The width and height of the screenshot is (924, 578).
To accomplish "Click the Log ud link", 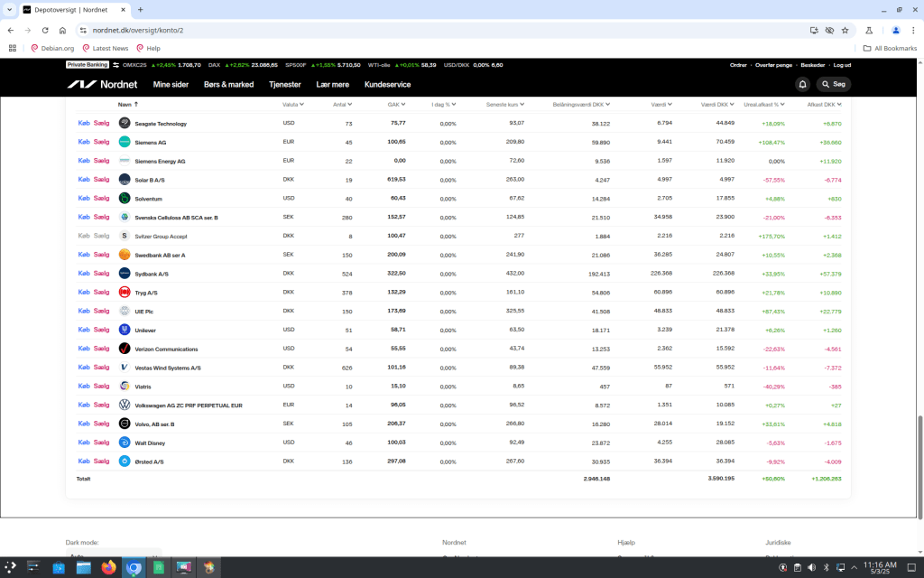I will 842,65.
